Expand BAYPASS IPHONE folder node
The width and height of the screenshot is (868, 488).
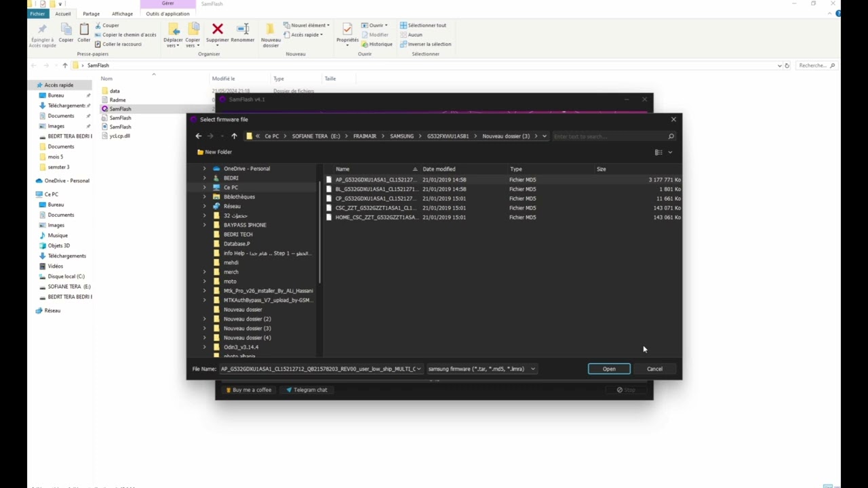204,225
